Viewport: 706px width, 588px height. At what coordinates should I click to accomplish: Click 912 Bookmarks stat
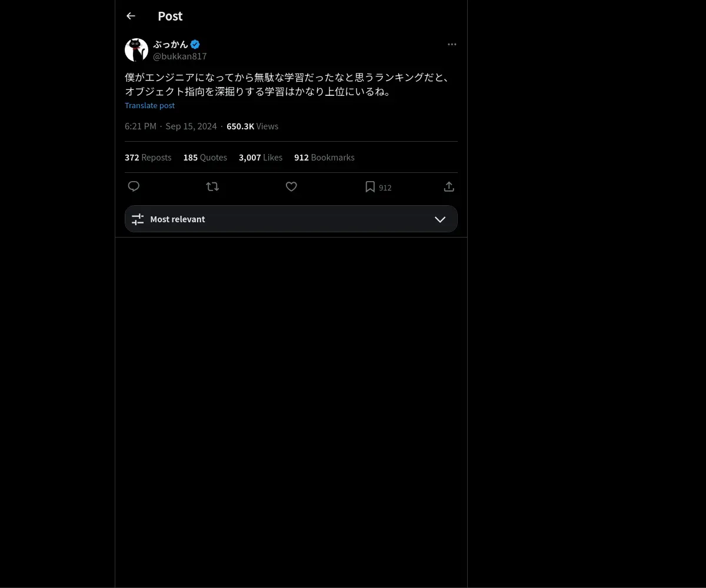click(x=324, y=158)
